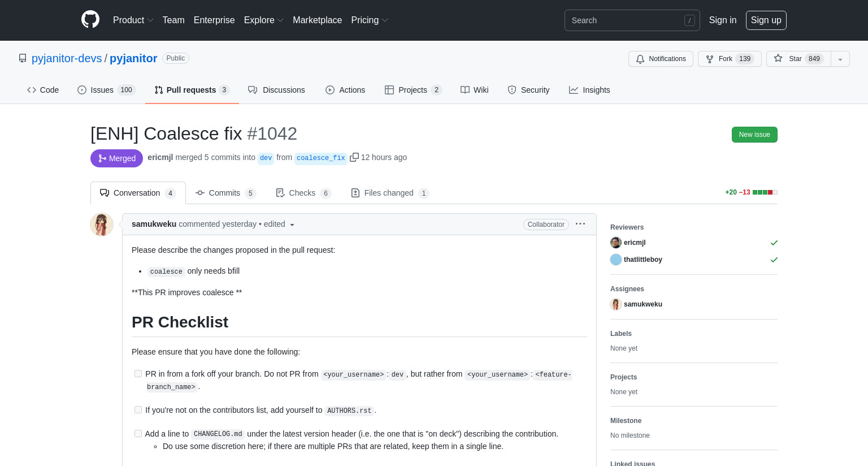Switch to the Checks tab
The height and width of the screenshot is (466, 868).
point(303,193)
